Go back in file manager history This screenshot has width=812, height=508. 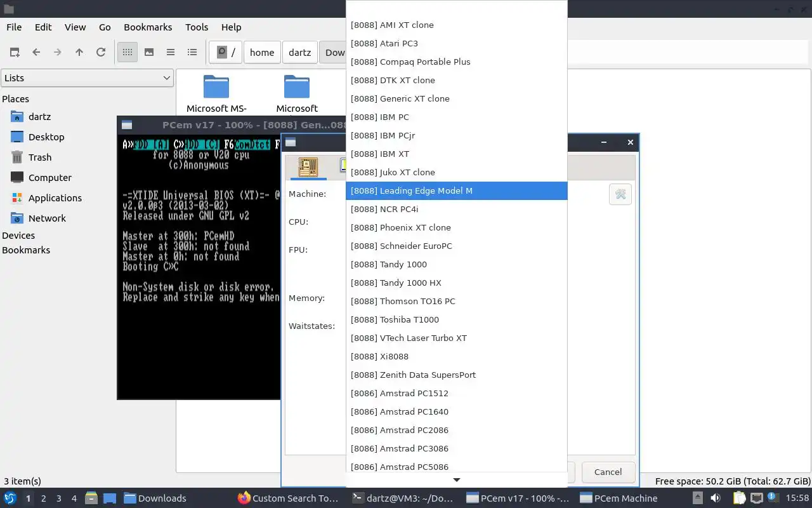click(36, 52)
